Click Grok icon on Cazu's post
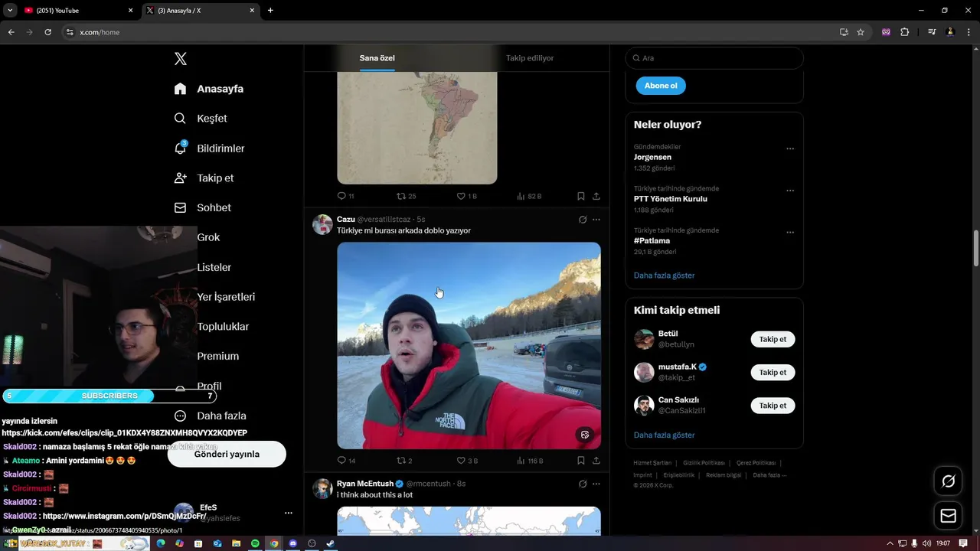The height and width of the screenshot is (551, 980). (583, 220)
